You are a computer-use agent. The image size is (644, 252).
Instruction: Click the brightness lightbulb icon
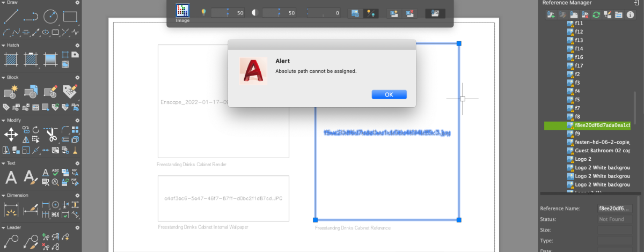pos(203,12)
